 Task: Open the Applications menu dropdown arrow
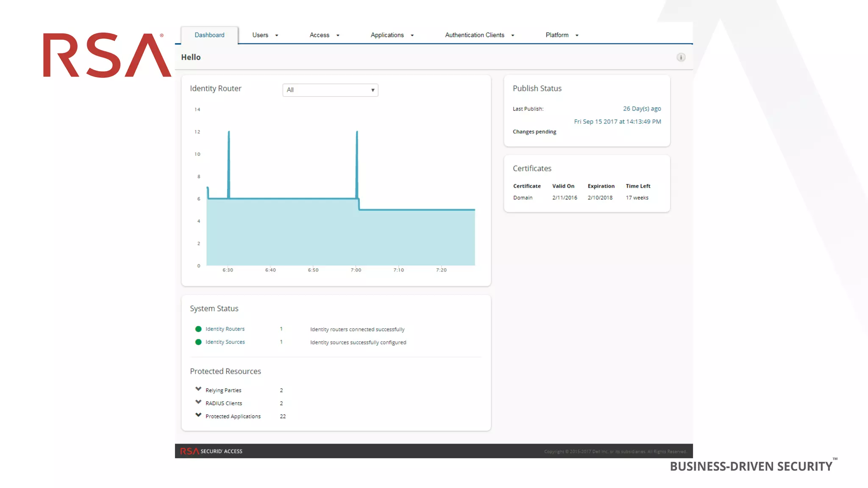point(412,36)
